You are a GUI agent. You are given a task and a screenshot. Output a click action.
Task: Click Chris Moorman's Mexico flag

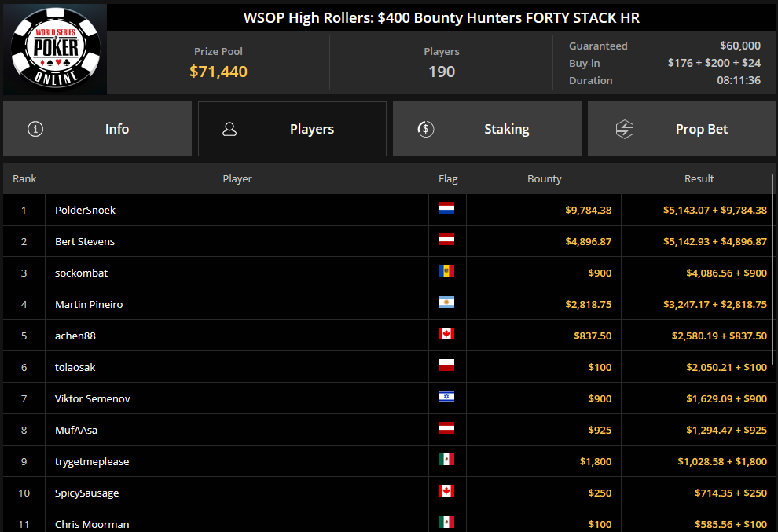(x=446, y=522)
